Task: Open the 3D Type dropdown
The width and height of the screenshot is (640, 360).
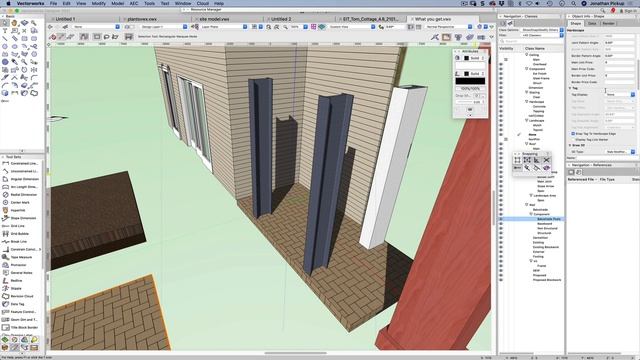Action: [x=620, y=152]
